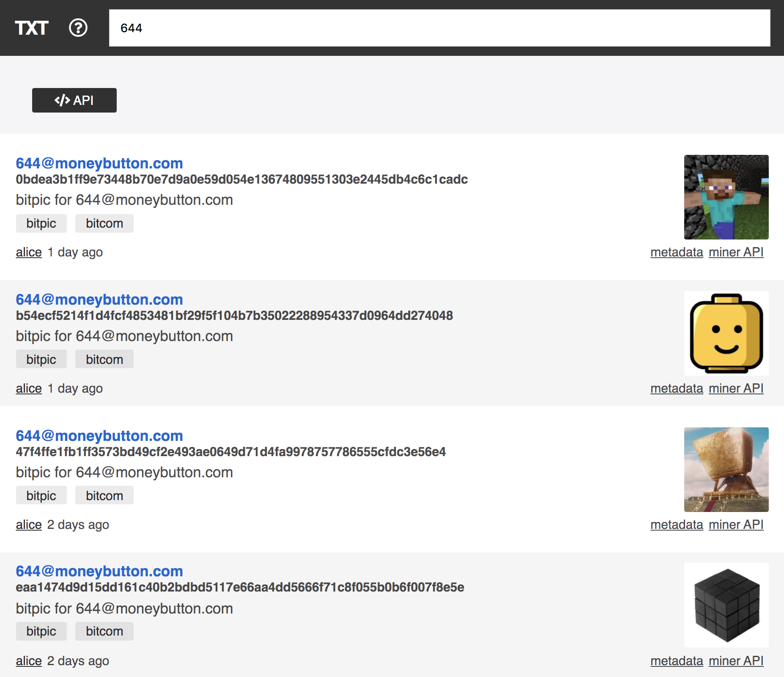The height and width of the screenshot is (677, 784).
Task: Click bitpic tag in Minecraft avatar entry
Action: tap(41, 223)
